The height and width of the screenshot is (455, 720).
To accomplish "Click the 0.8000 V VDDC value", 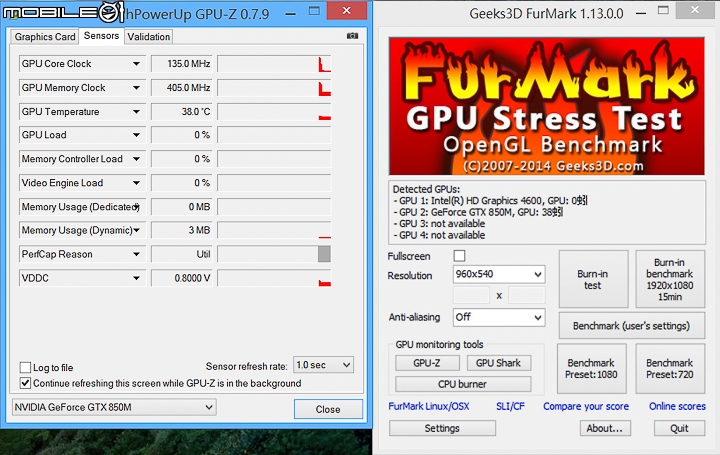I will pyautogui.click(x=182, y=278).
